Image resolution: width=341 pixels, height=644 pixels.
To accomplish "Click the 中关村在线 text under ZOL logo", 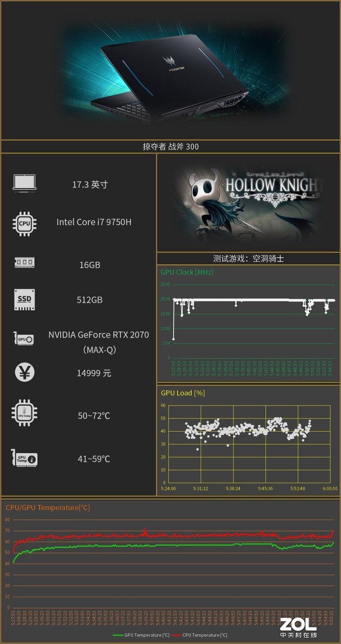I will [x=298, y=635].
